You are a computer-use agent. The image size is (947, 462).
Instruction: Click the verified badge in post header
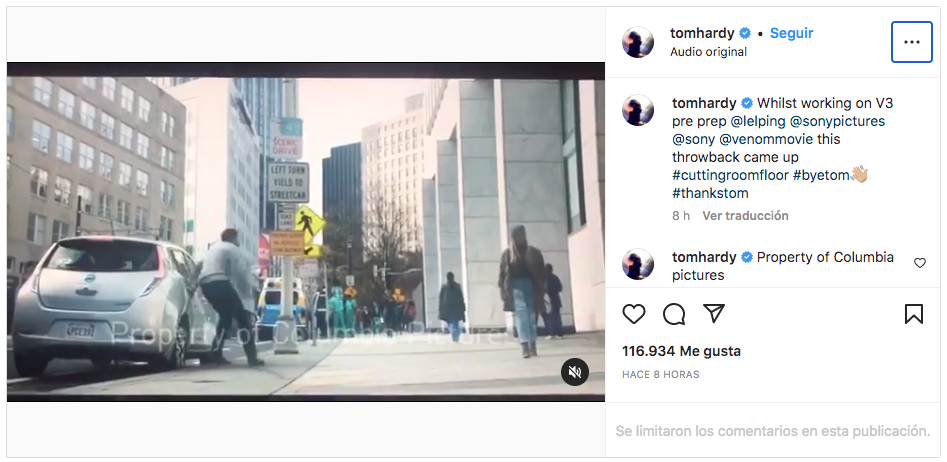(745, 33)
